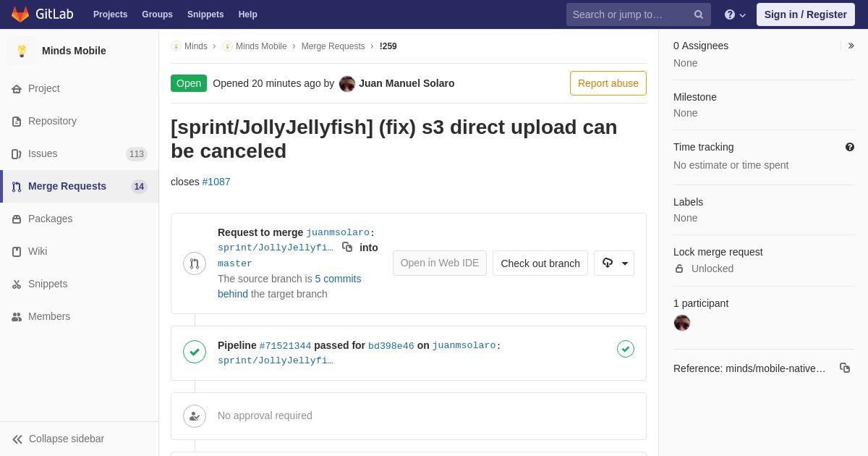The height and width of the screenshot is (456, 868).
Task: Click the Minds Mobile lightbulb avatar
Action: tap(22, 51)
